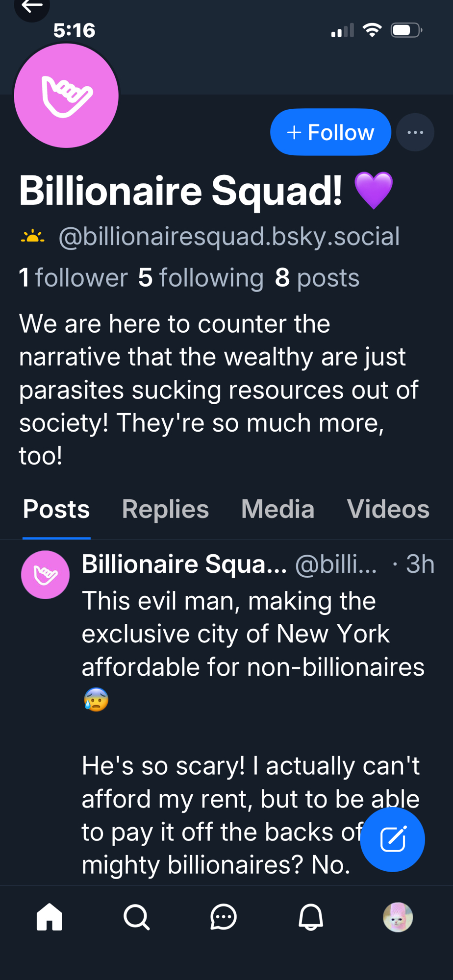Open the Search magnifier icon
Viewport: 453px width, 980px height.
(136, 917)
